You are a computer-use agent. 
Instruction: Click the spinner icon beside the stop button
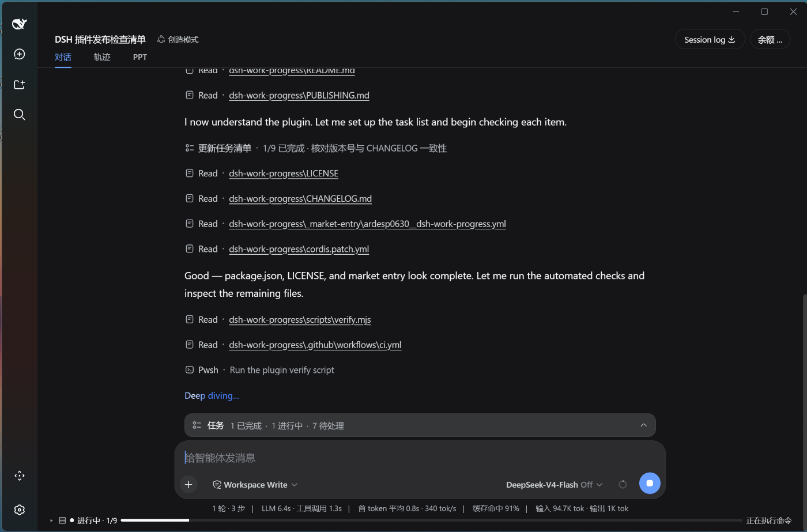click(623, 484)
